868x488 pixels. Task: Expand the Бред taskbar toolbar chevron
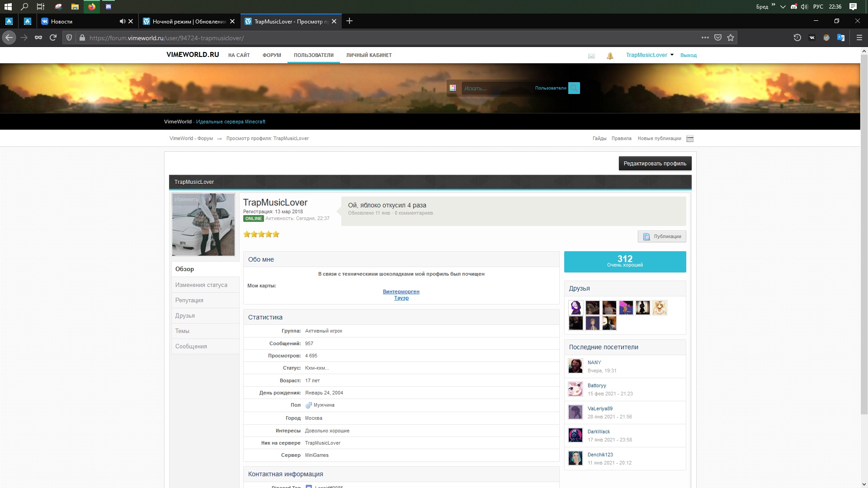(774, 5)
